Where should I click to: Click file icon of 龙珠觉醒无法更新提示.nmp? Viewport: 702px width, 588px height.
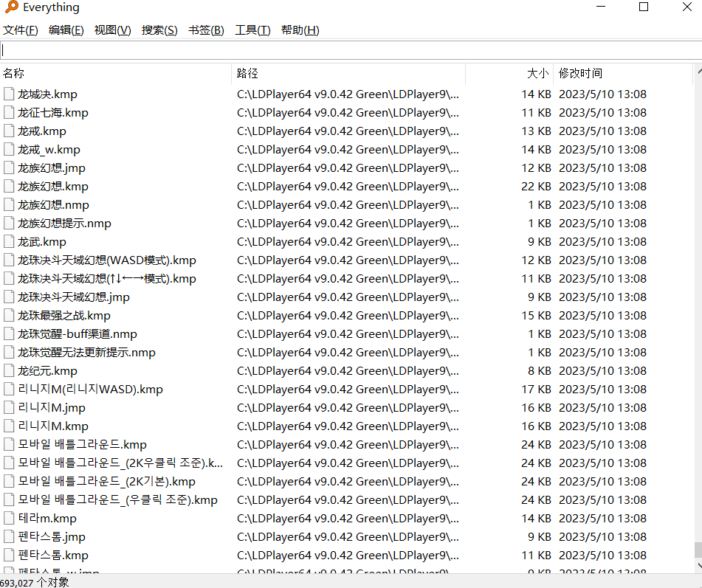[9, 352]
